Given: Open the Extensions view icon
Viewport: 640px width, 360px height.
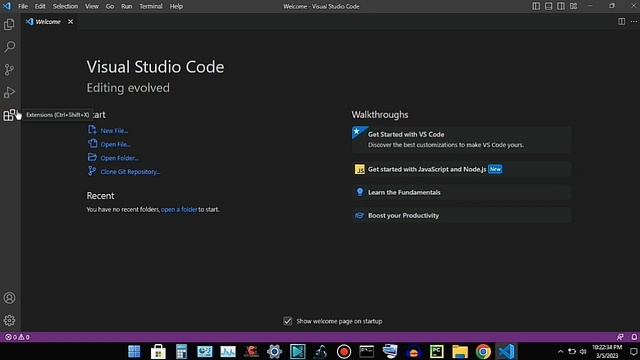Looking at the screenshot, I should (9, 115).
